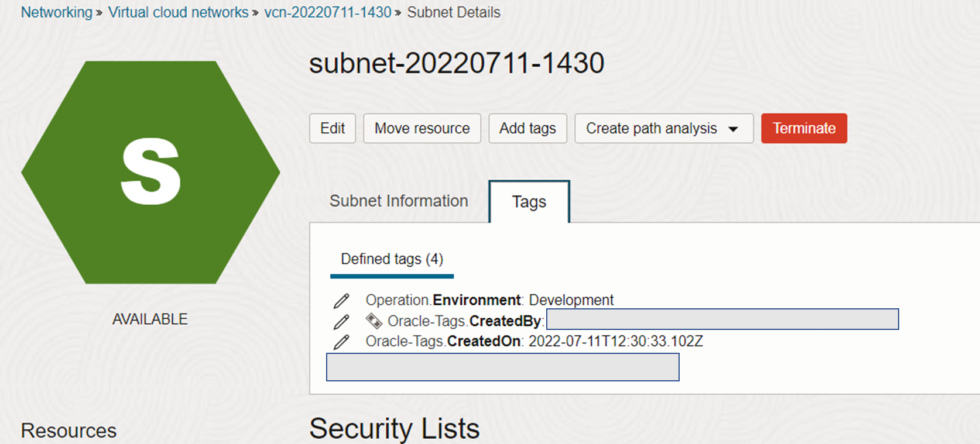The image size is (980, 444).
Task: Navigate to vcn-20220711-1430 breadcrumb link
Action: (x=328, y=12)
